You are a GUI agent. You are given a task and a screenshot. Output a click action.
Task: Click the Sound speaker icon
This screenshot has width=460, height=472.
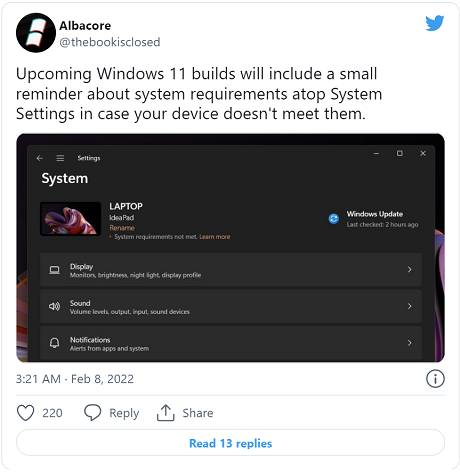coord(55,306)
